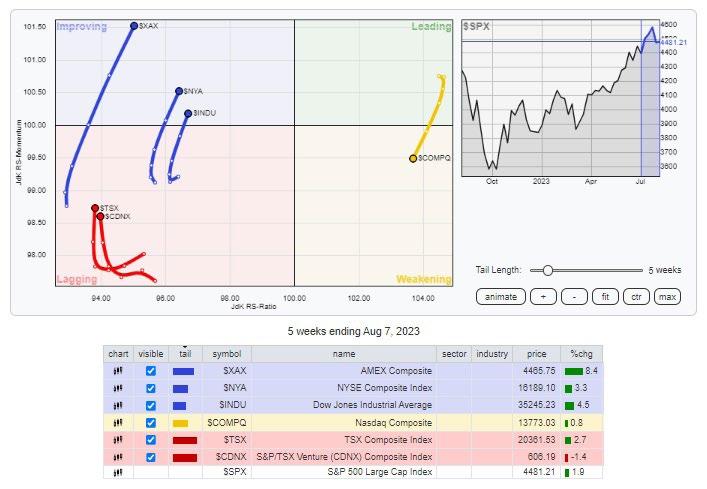The width and height of the screenshot is (707, 489).
Task: Zoom out with the minus button
Action: 574,297
